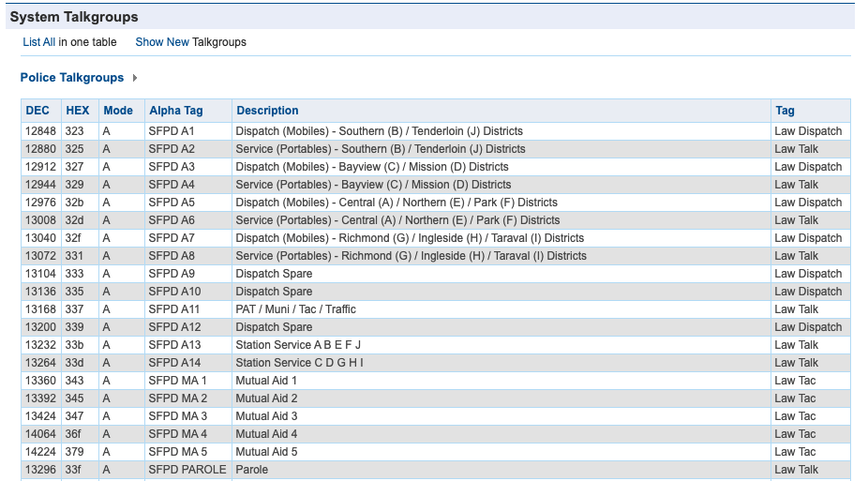Select alpha tag SFPD A12

point(174,326)
